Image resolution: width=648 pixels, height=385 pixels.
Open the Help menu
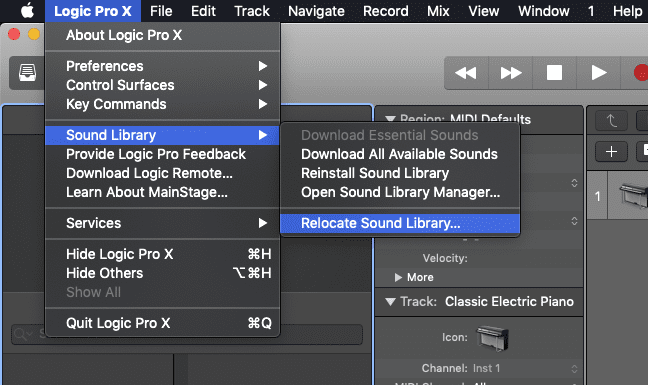point(627,11)
